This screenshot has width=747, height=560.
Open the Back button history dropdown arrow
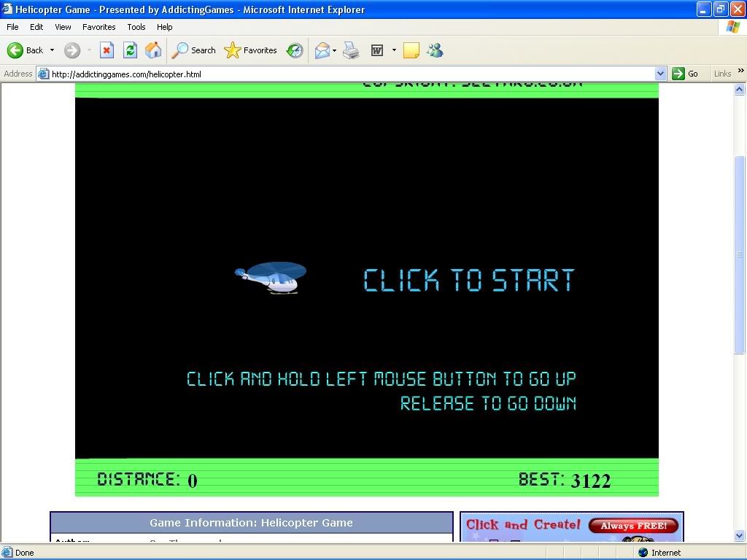52,50
